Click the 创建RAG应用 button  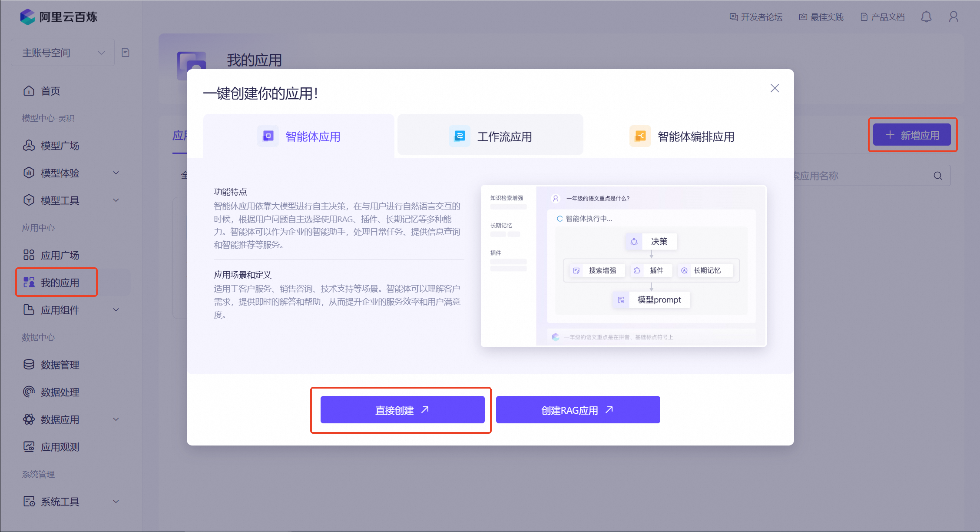pos(578,410)
